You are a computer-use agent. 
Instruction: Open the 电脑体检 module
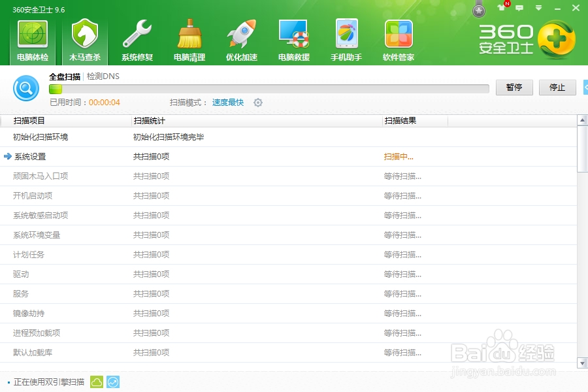(33, 41)
